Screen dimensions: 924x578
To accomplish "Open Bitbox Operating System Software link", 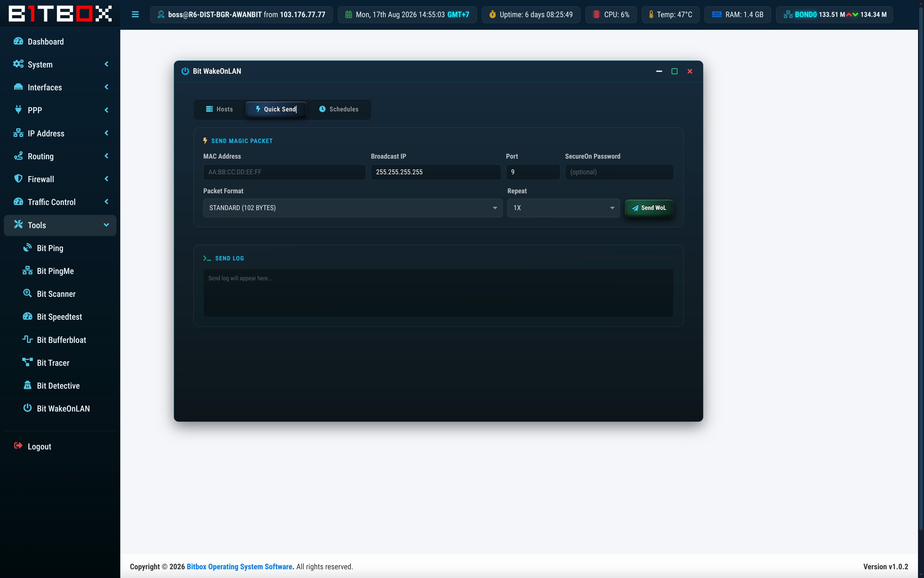I will click(239, 567).
